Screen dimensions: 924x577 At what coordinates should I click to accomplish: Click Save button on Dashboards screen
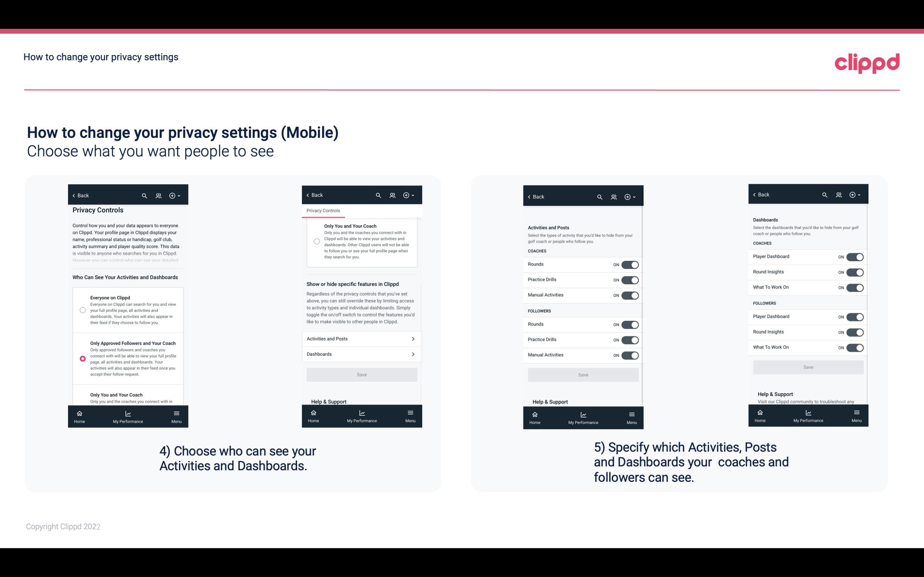point(808,366)
